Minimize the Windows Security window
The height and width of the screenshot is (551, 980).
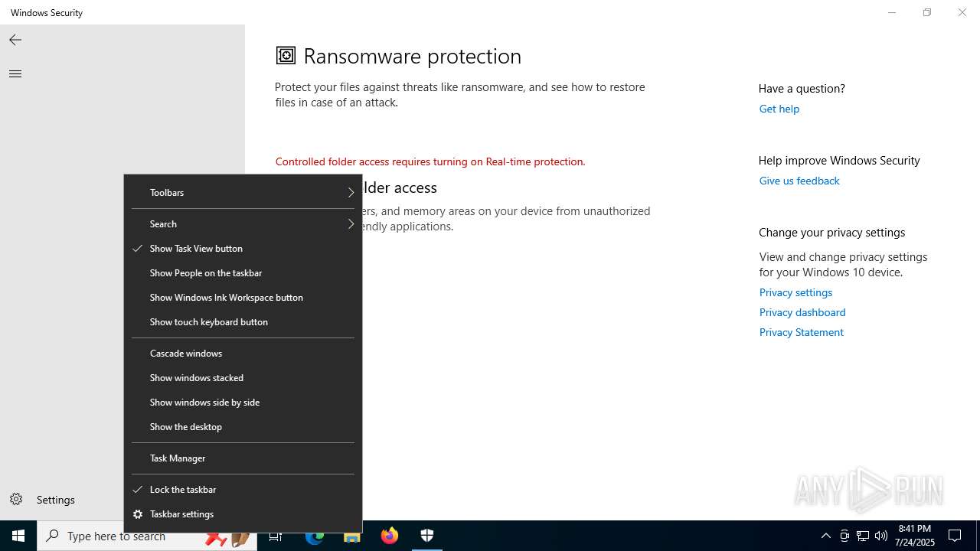click(892, 12)
